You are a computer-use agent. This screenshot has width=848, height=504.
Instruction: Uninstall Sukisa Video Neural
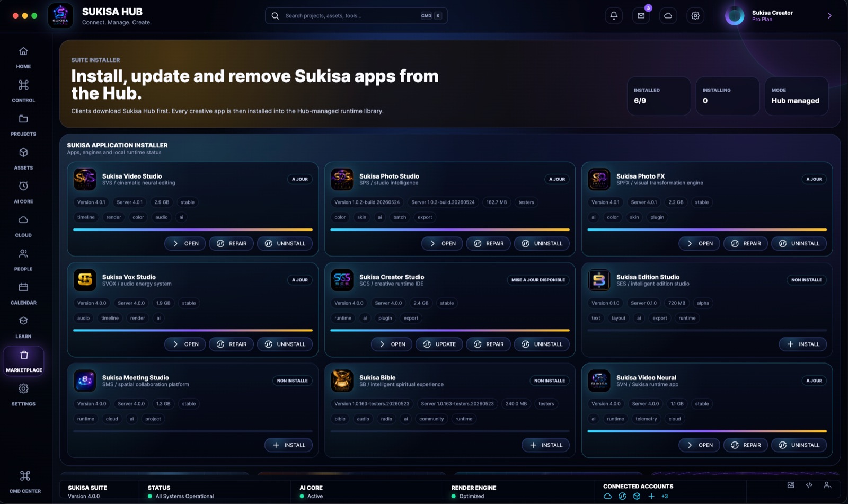coord(799,445)
